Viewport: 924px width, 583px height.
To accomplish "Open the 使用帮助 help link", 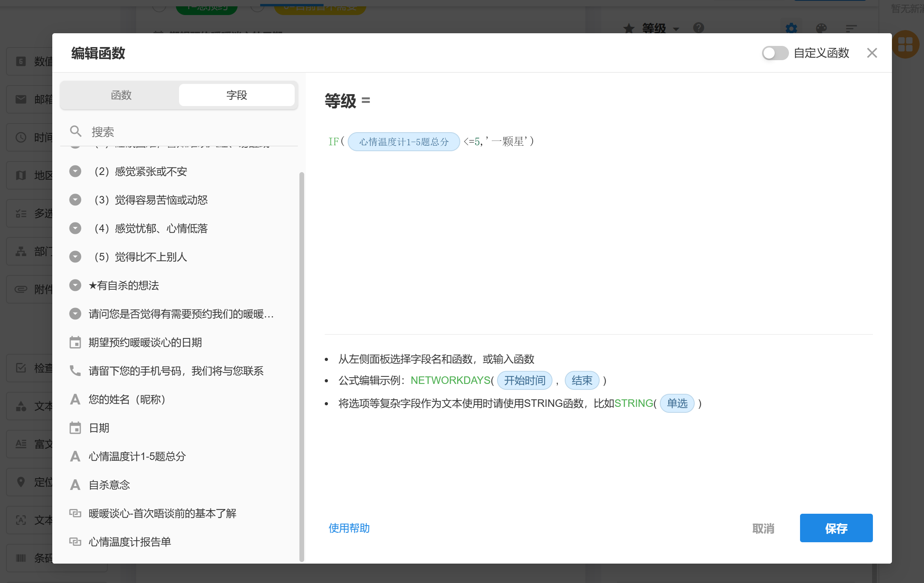I will [x=349, y=528].
